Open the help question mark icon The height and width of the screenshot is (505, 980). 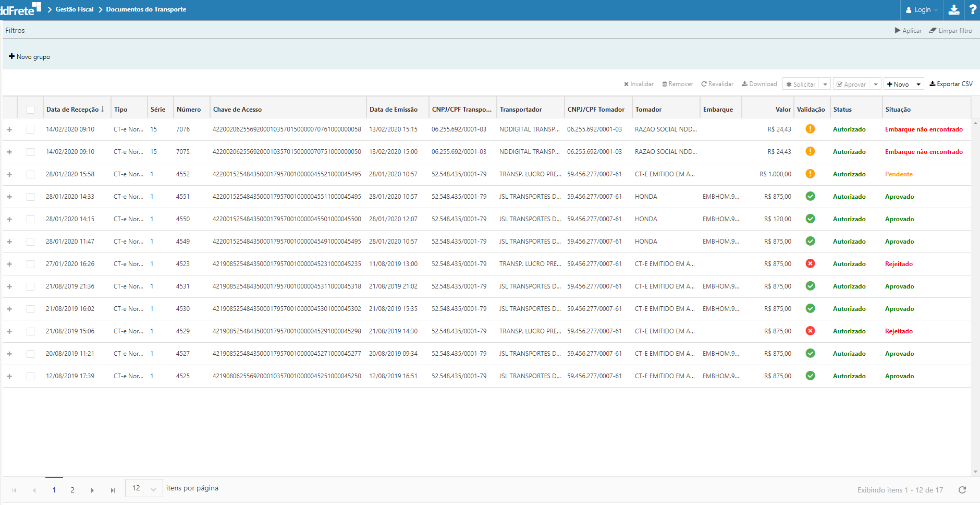point(973,10)
